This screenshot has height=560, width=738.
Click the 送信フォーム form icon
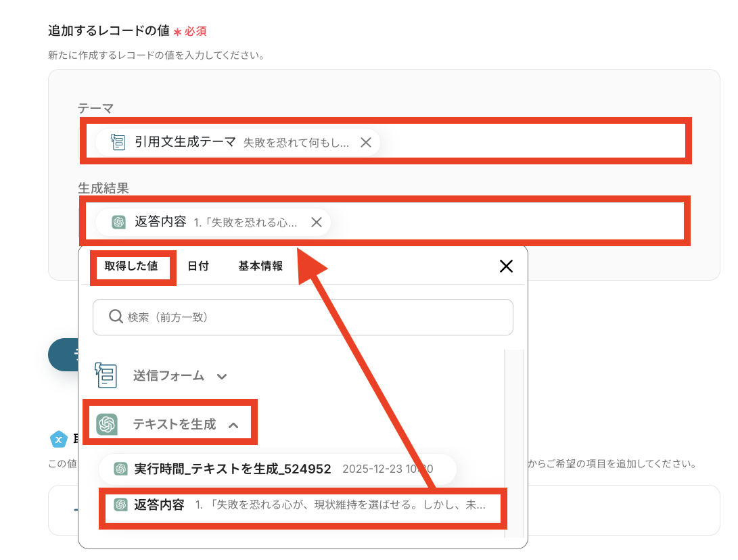[106, 375]
